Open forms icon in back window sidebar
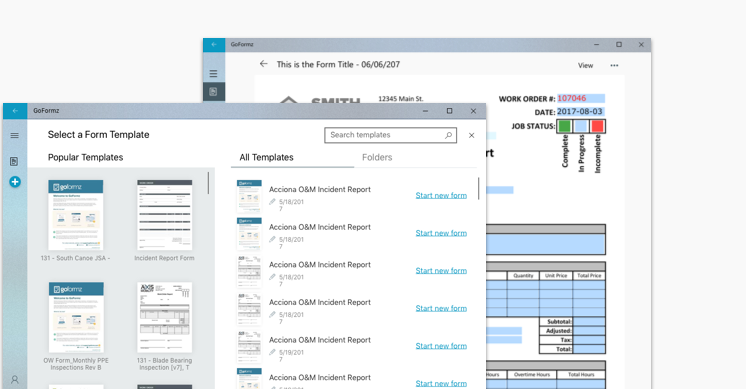746x389 pixels. coord(213,92)
